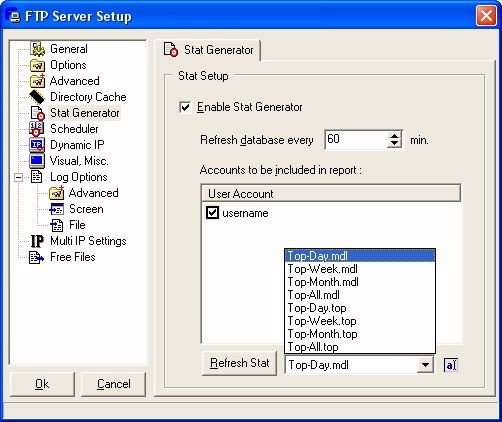Increase refresh minutes with up arrow
This screenshot has height=422, width=502.
[394, 136]
